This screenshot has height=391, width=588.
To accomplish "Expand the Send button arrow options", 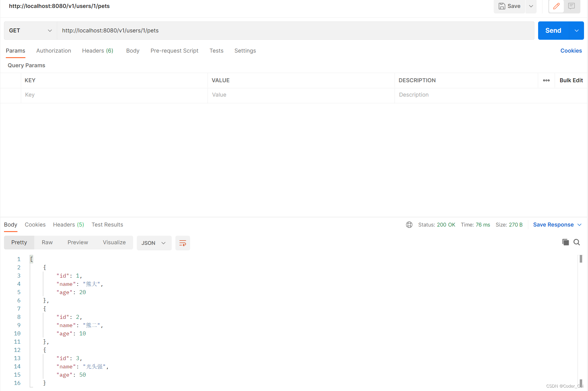I will pos(577,31).
